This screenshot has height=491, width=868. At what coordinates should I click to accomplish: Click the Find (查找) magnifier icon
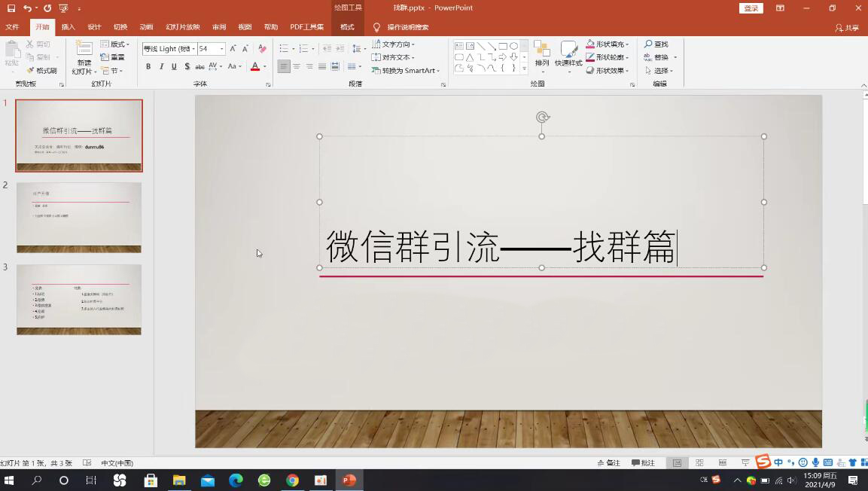pos(648,44)
